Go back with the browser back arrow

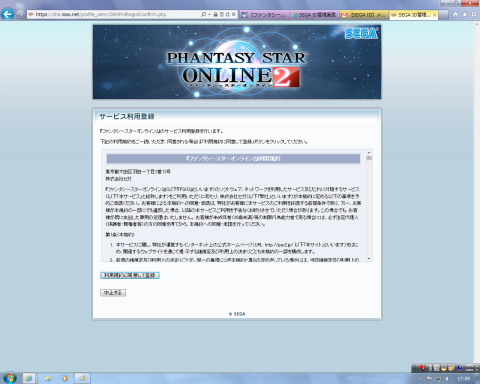pyautogui.click(x=8, y=14)
